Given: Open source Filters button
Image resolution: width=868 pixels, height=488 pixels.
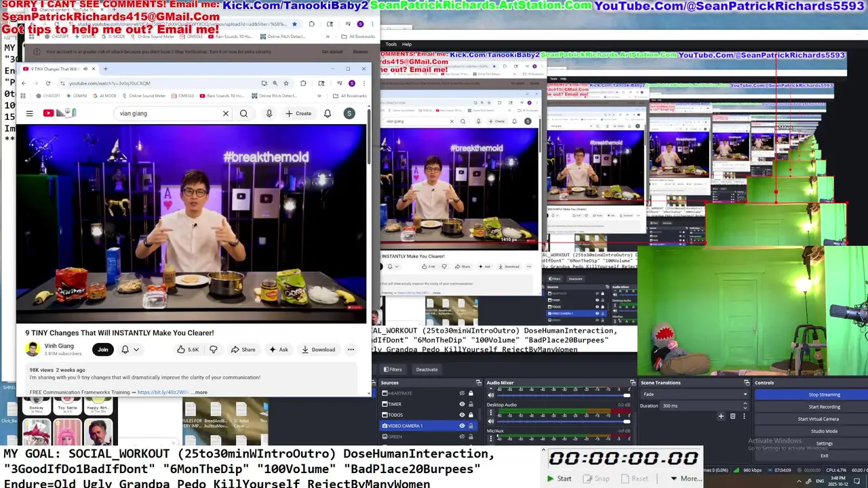Looking at the screenshot, I should coord(393,369).
